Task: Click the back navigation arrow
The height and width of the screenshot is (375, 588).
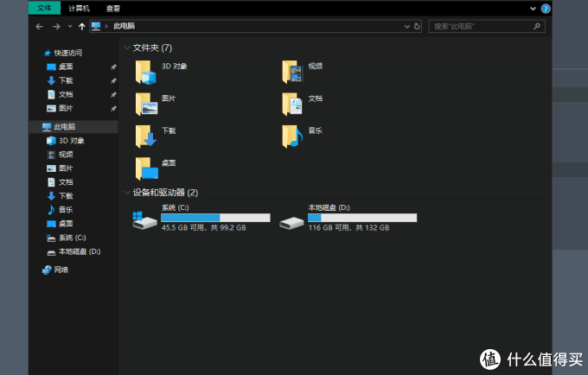Action: tap(40, 26)
